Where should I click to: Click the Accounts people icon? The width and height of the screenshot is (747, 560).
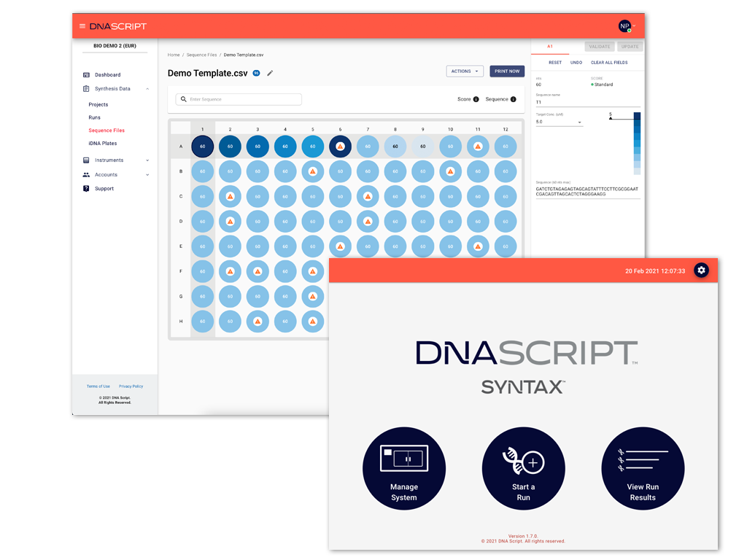pos(86,175)
